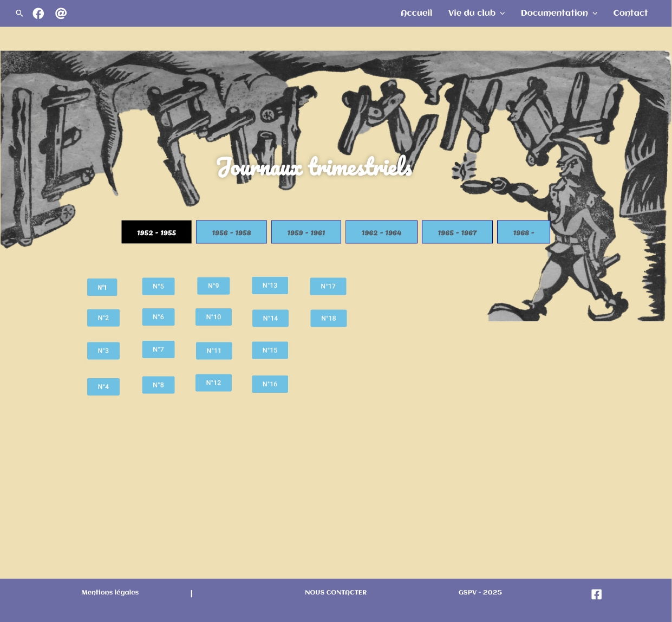The width and height of the screenshot is (672, 622).
Task: Click the Journaux trimestriels heading
Action: [315, 167]
